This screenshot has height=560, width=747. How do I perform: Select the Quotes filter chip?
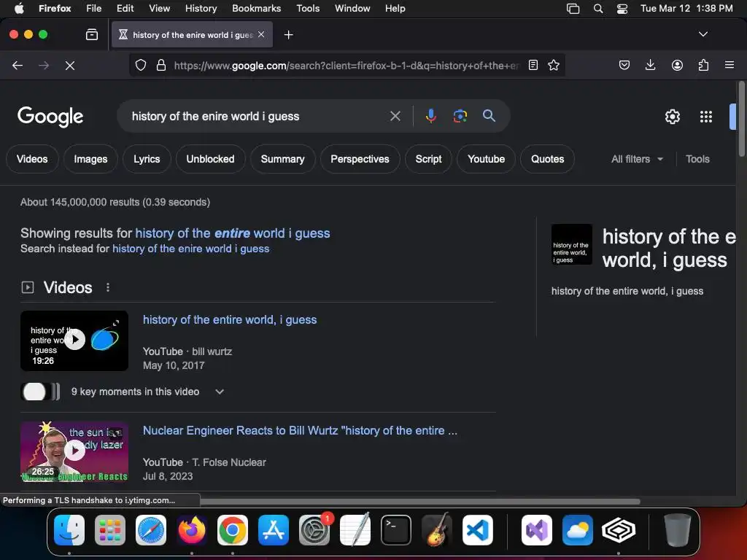point(547,159)
